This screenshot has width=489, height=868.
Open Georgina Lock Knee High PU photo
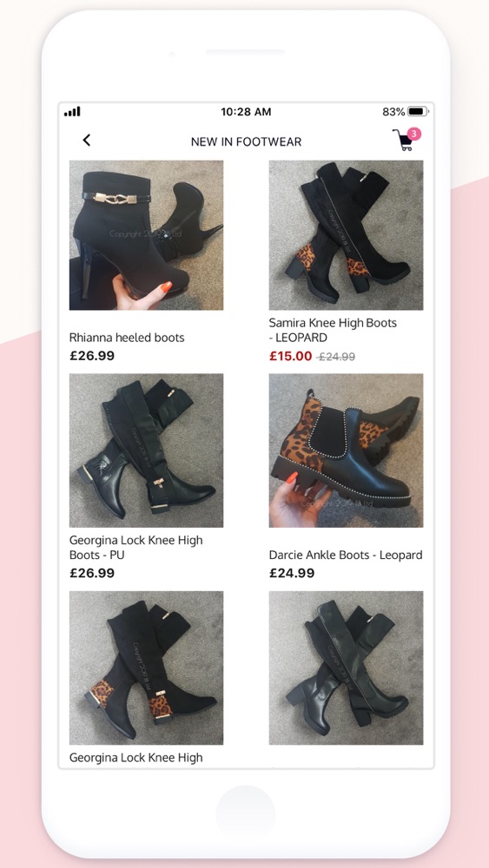[x=146, y=450]
